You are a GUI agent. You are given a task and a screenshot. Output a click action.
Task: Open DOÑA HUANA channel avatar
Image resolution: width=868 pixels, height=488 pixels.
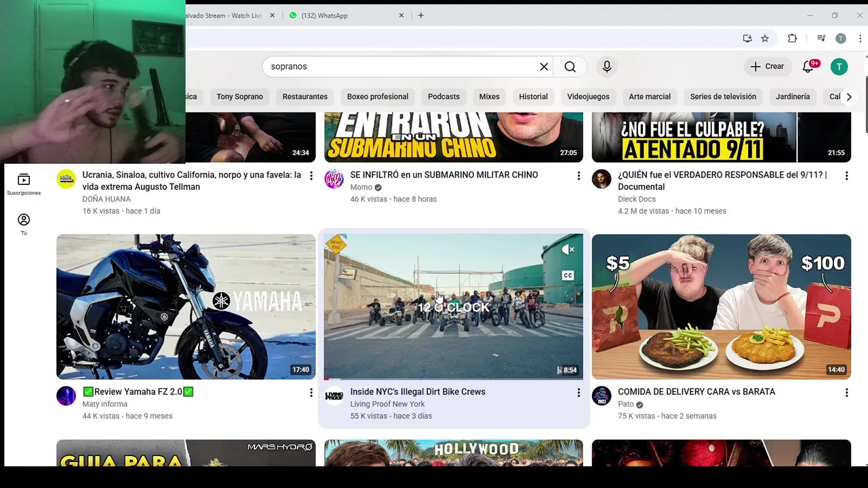pos(66,179)
